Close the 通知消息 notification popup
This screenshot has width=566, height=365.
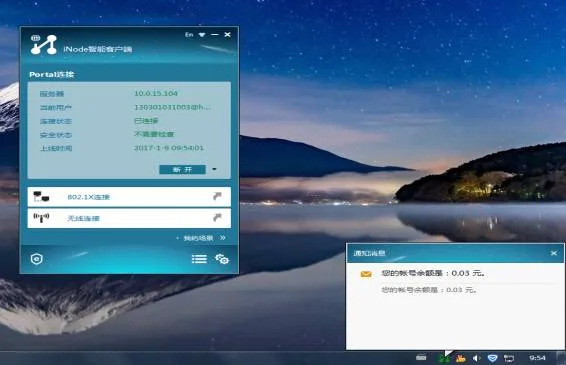click(x=554, y=253)
